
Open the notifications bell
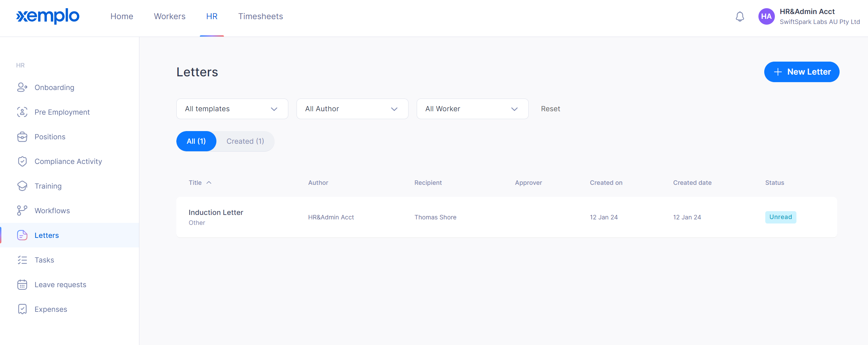740,16
